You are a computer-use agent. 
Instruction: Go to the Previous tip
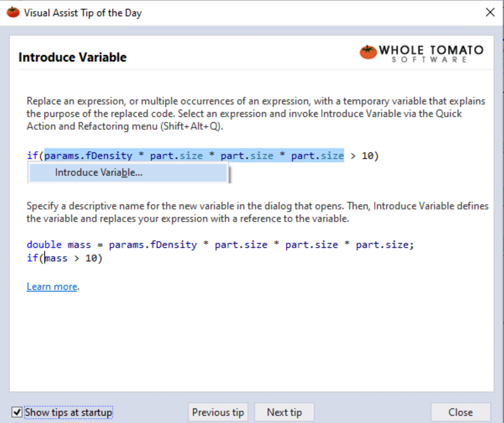[218, 412]
